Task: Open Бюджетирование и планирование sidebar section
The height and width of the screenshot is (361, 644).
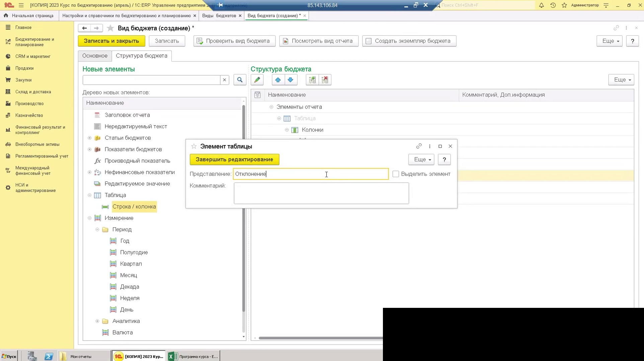Action: pos(34,42)
